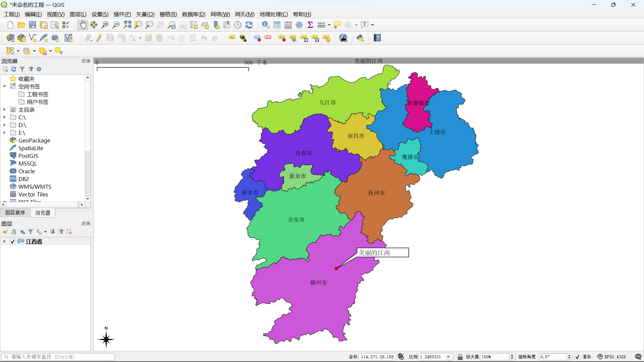Collapse the 空间书签 tree node
The height and width of the screenshot is (362, 644).
(4, 86)
